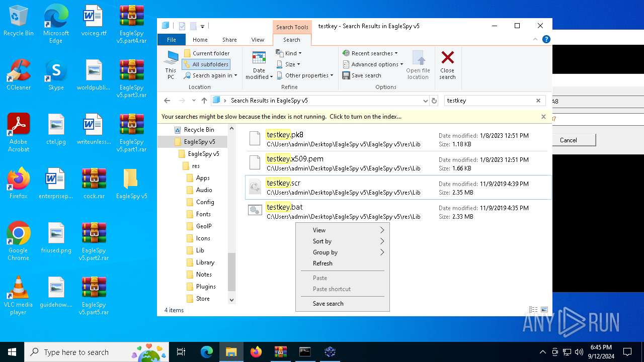Click the search box containing testkey
The image size is (644, 362).
(x=489, y=101)
